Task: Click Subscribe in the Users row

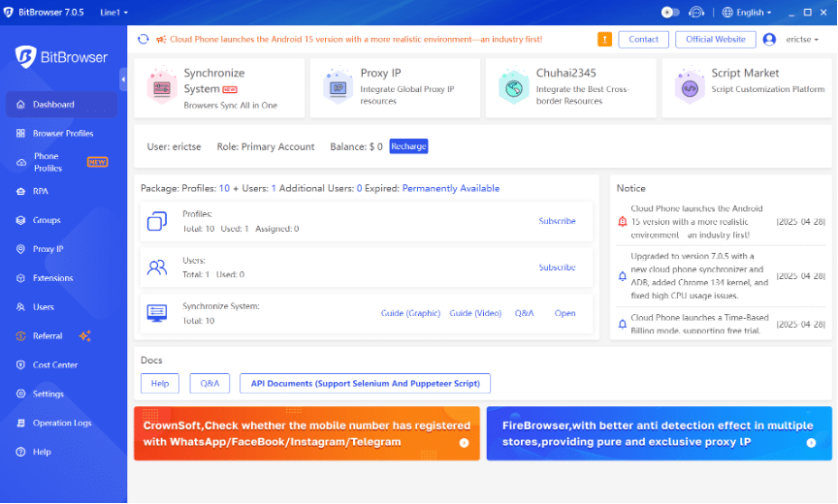Action: (557, 267)
